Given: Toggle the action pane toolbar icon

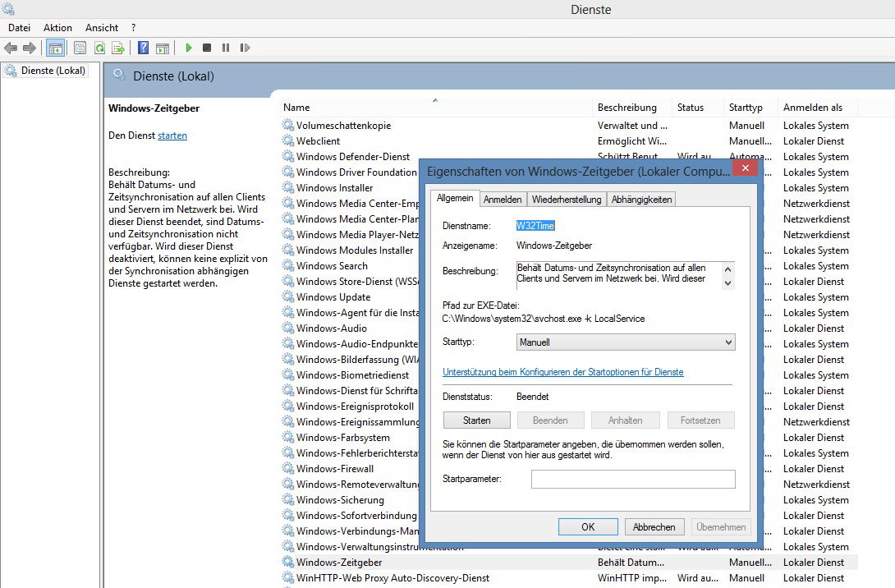Looking at the screenshot, I should (x=163, y=48).
